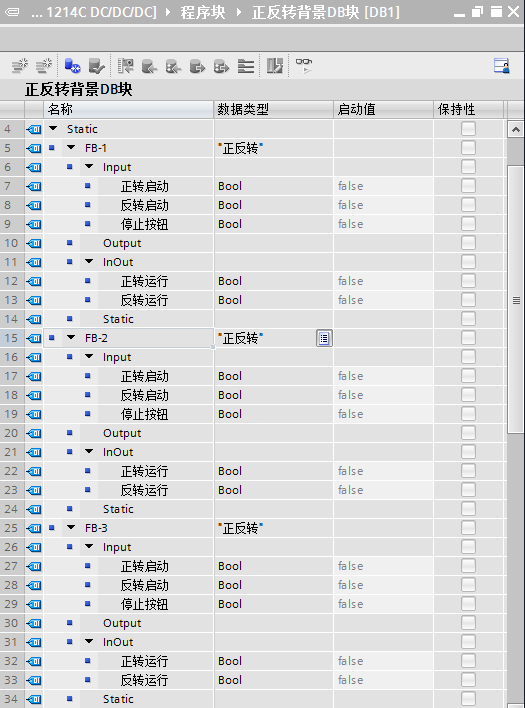Open the 程序块 breadcrumb item
This screenshot has height=708, width=525.
point(203,12)
